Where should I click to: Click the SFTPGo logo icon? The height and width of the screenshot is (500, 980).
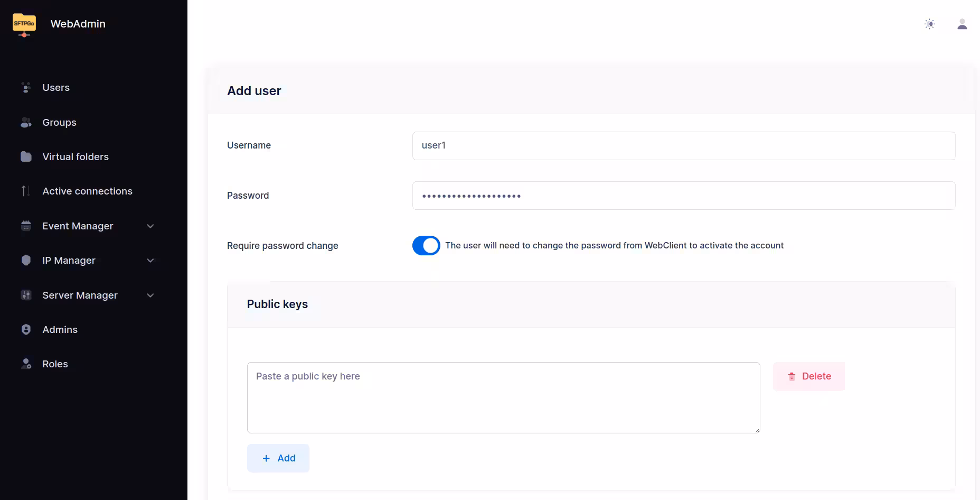pyautogui.click(x=24, y=24)
